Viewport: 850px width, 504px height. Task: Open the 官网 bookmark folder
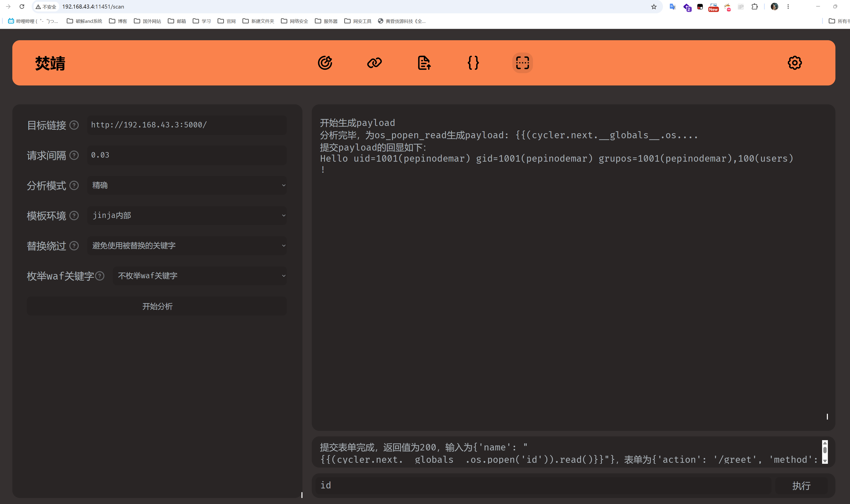tap(226, 21)
